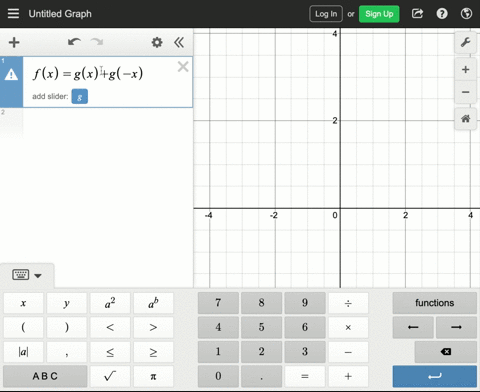Viewport: 480px width, 392px height.
Task: Tap the number 5 key
Action: pos(262,327)
